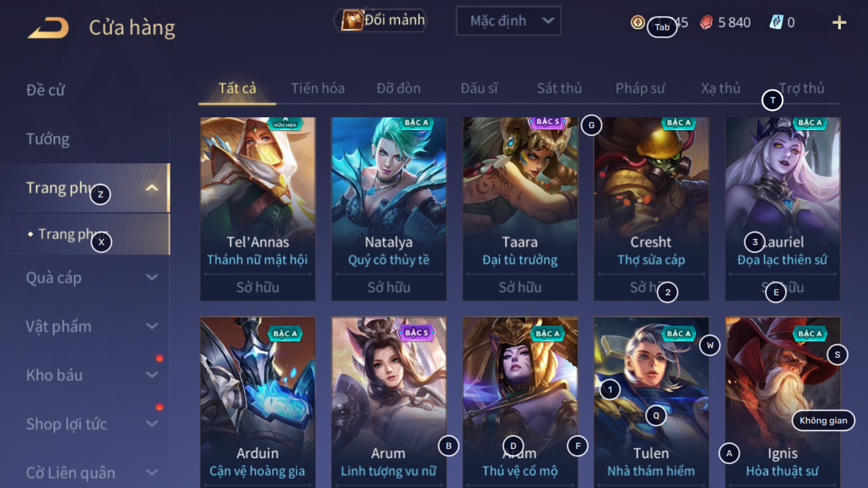
Task: Click the Bậc S badge on Taara
Action: (548, 122)
